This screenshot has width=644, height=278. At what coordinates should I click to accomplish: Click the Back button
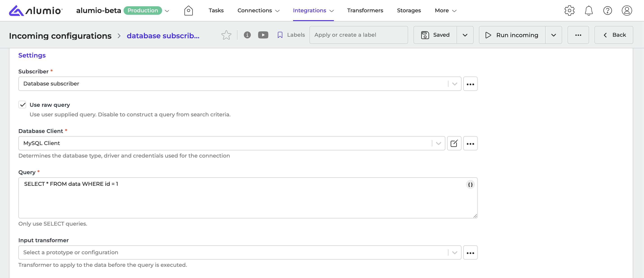[x=614, y=35]
